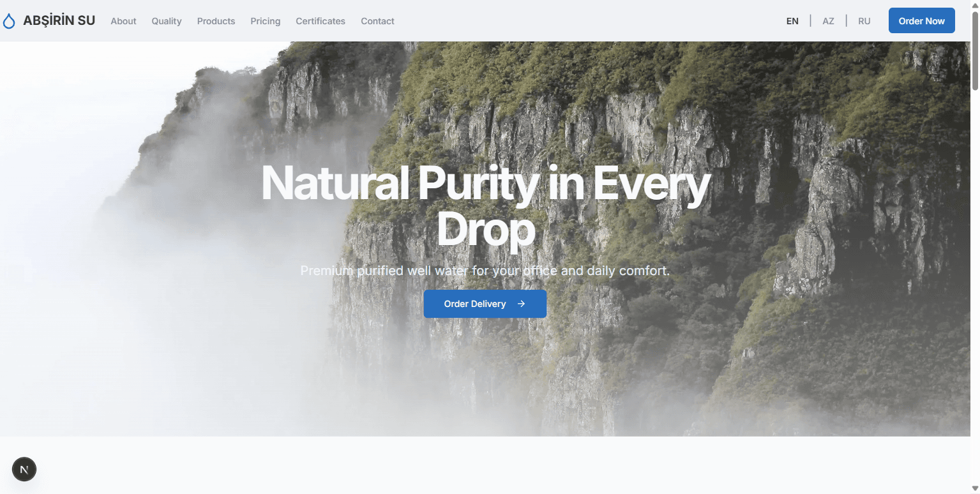Click the Natural Purity in Every Drop heading
Image resolution: width=980 pixels, height=494 pixels.
pos(485,206)
